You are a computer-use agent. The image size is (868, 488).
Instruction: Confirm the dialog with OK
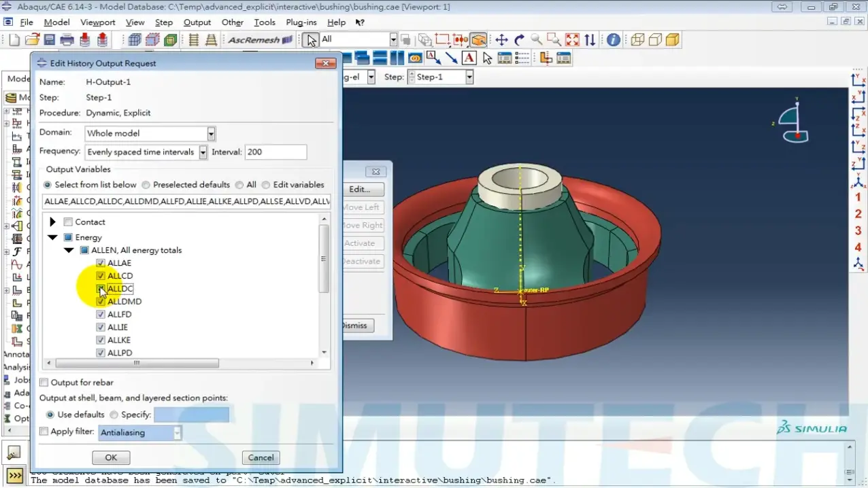pyautogui.click(x=111, y=458)
